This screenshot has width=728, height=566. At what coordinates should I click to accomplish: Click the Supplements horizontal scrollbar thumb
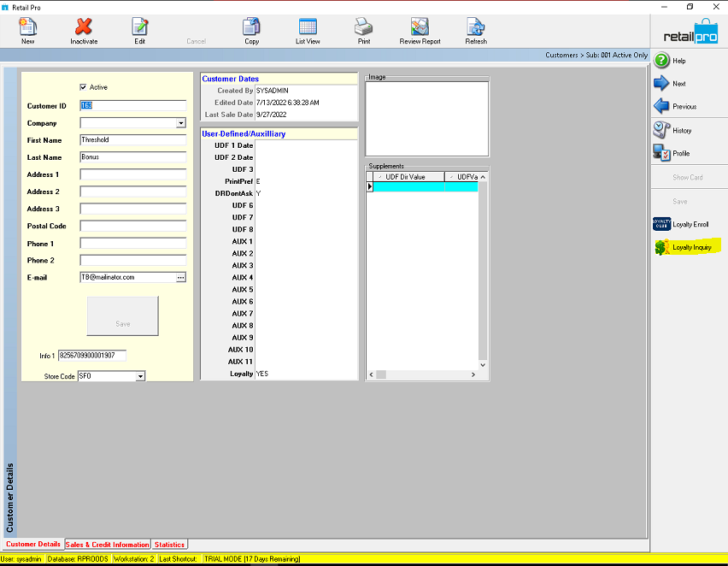click(x=381, y=374)
